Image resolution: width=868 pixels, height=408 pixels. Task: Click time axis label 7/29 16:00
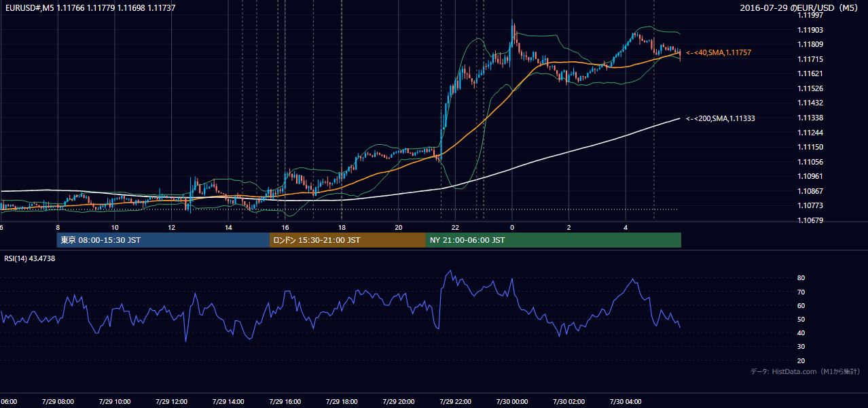(285, 402)
